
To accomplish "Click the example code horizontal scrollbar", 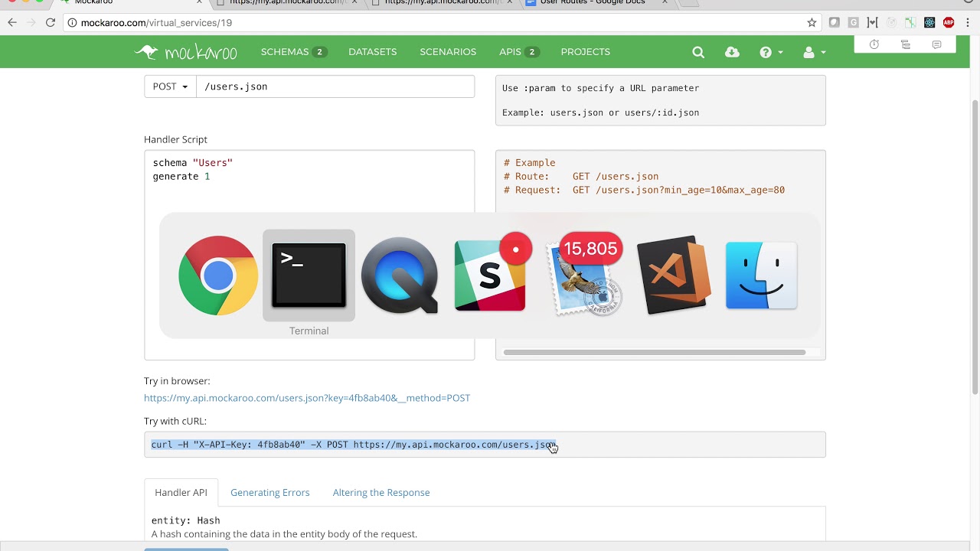I will click(654, 353).
